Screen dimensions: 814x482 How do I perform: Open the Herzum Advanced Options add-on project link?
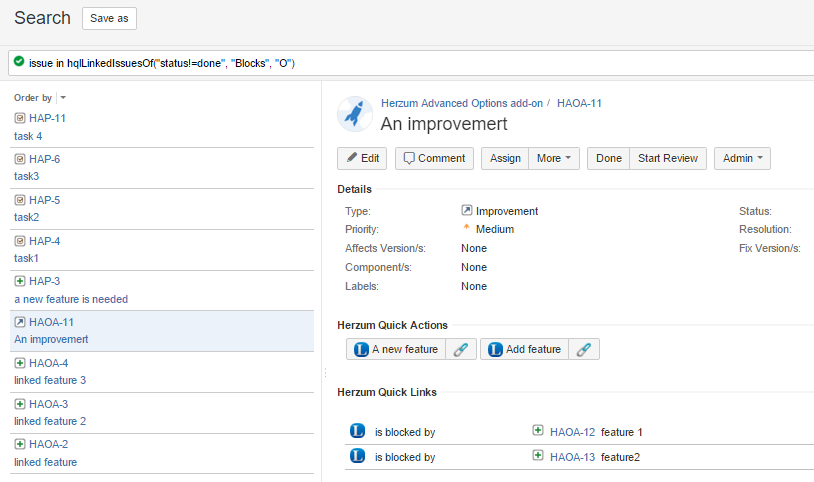pyautogui.click(x=461, y=103)
